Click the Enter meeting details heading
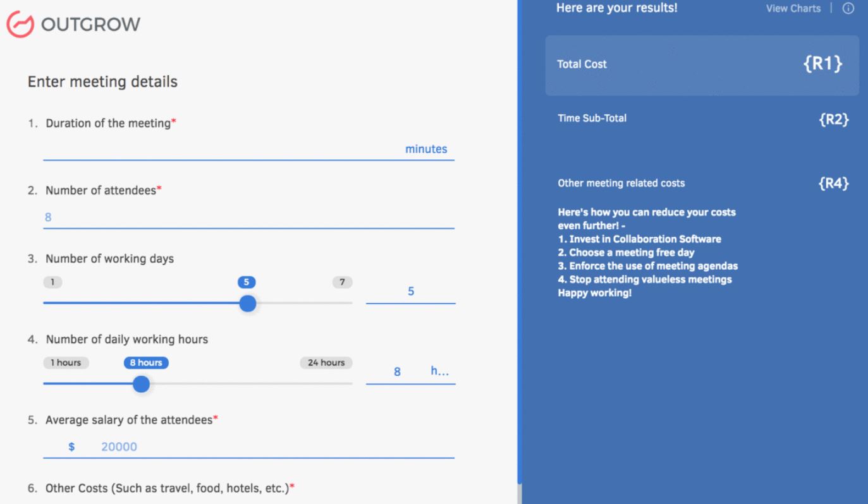868x504 pixels. click(x=102, y=81)
